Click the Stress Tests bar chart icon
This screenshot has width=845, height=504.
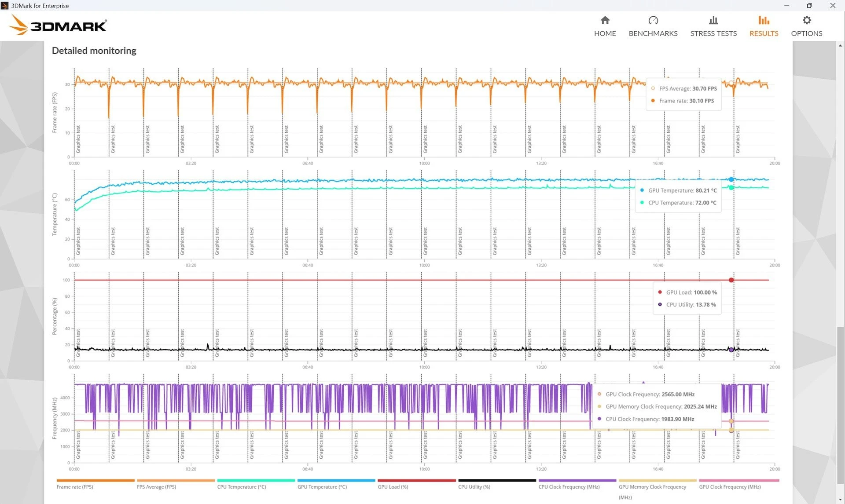click(x=713, y=20)
